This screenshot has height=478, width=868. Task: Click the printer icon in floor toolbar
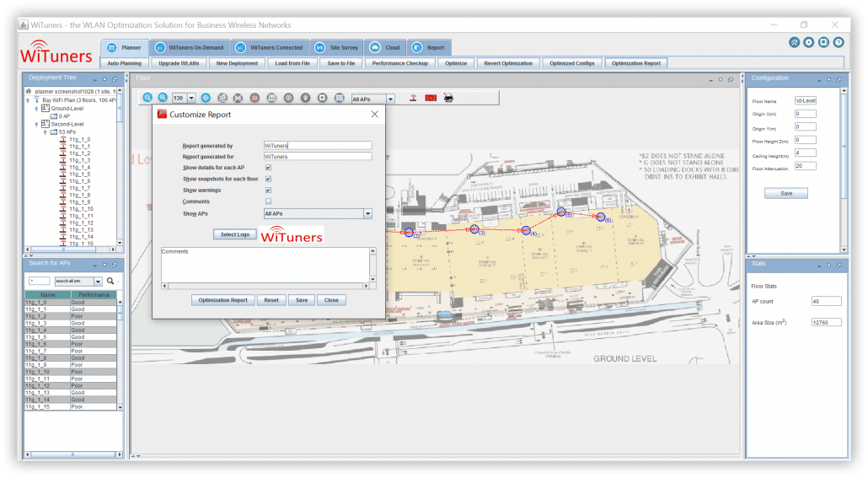448,98
